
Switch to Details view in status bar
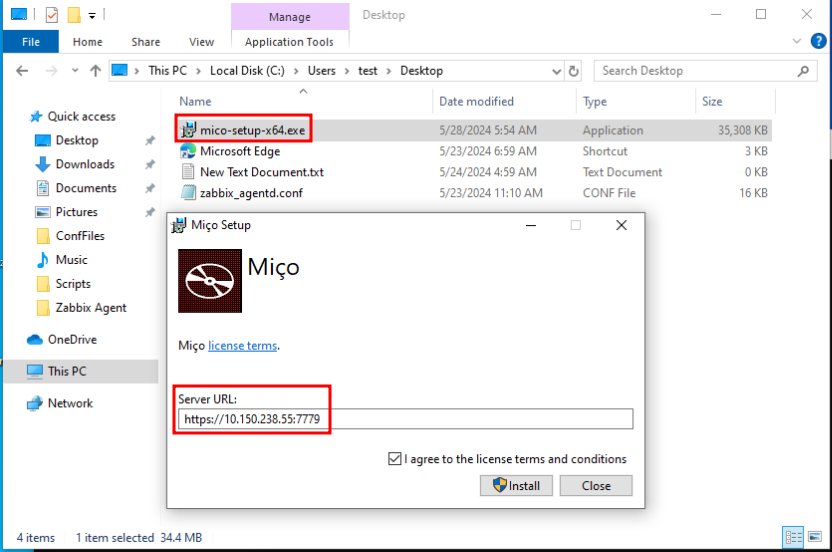793,537
